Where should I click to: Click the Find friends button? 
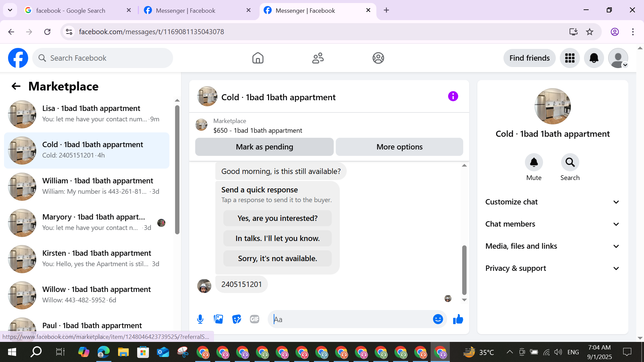pos(529,58)
